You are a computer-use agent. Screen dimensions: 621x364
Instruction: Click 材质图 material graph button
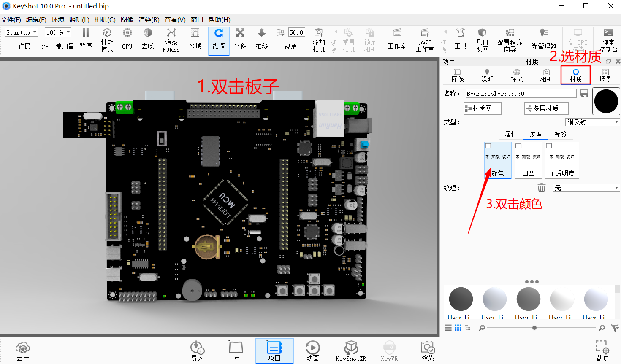(483, 109)
